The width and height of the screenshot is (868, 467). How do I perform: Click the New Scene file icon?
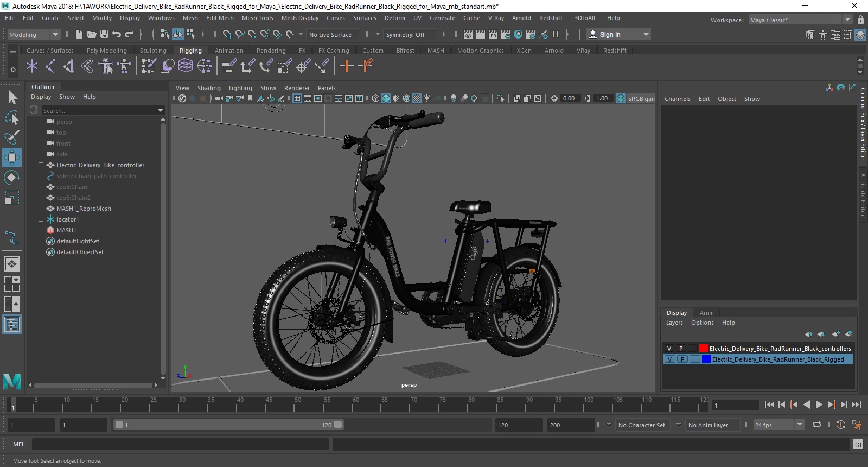click(x=79, y=34)
